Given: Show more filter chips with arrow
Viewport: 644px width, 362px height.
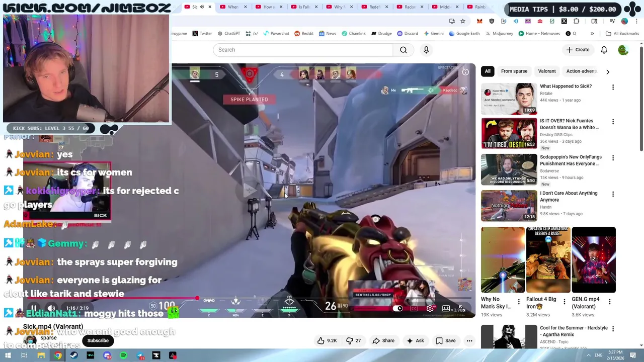Looking at the screenshot, I should (608, 71).
